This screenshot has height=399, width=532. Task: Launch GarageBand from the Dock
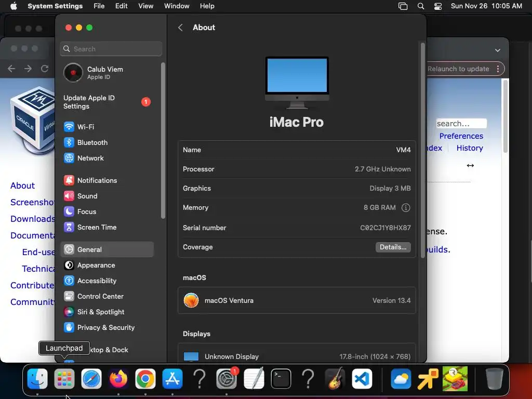335,379
